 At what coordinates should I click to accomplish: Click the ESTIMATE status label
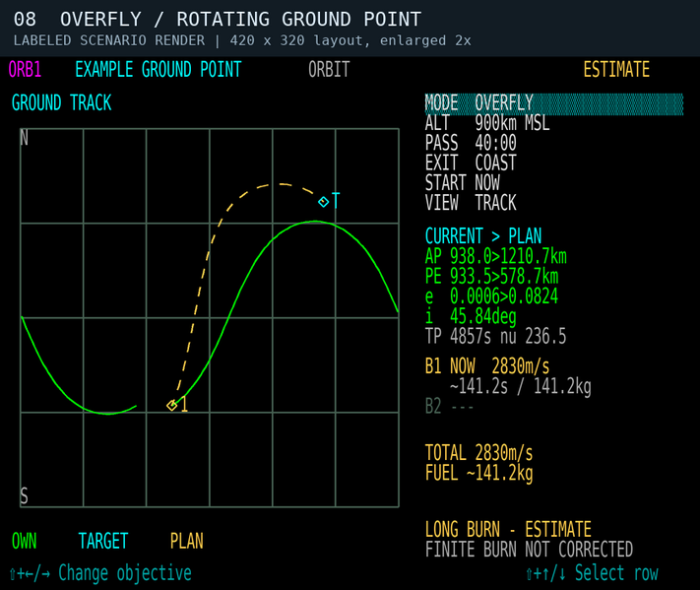(616, 70)
